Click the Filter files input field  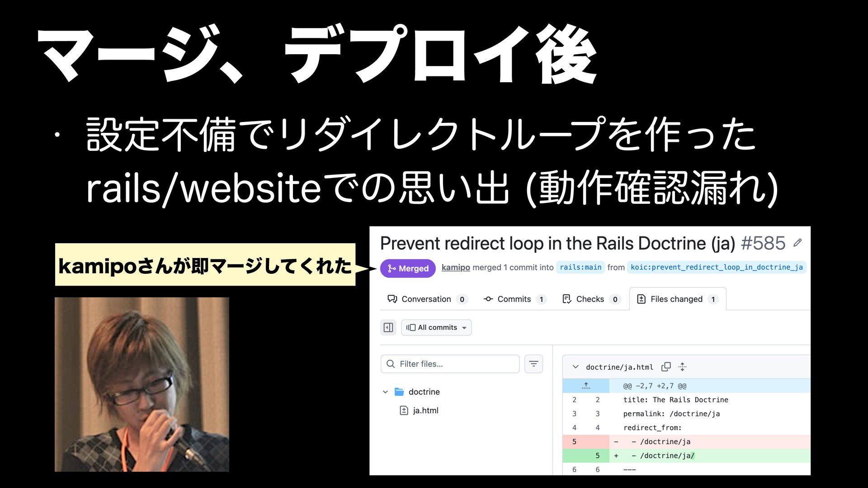(450, 364)
